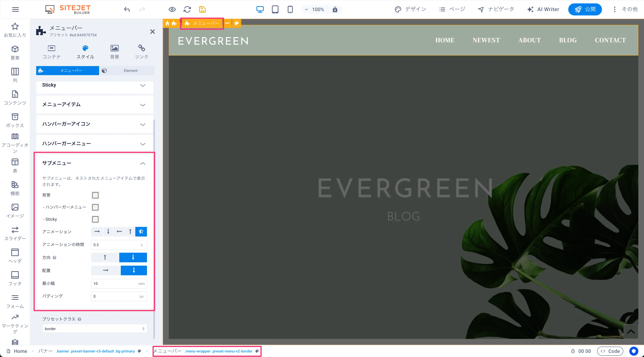The width and height of the screenshot is (644, 357).
Task: Open the 100% zoom dropdown
Action: (x=314, y=9)
